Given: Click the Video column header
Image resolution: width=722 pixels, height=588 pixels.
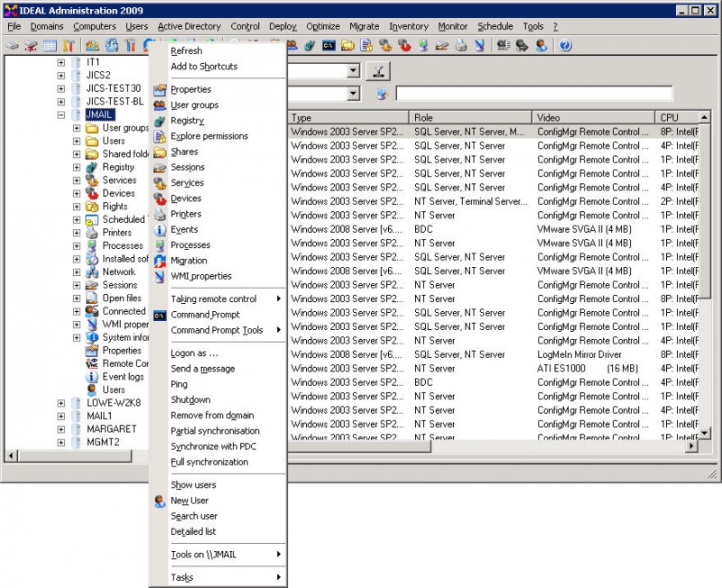Looking at the screenshot, I should pos(593,118).
